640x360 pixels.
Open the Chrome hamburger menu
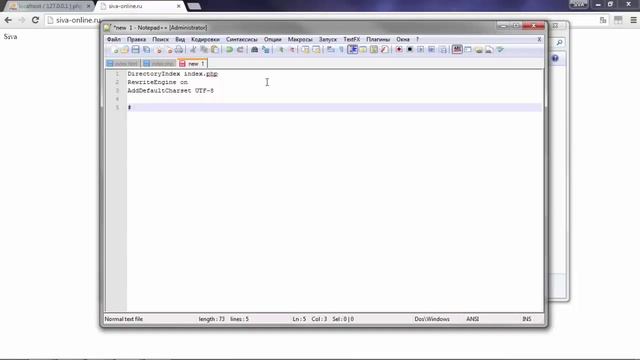[633, 20]
